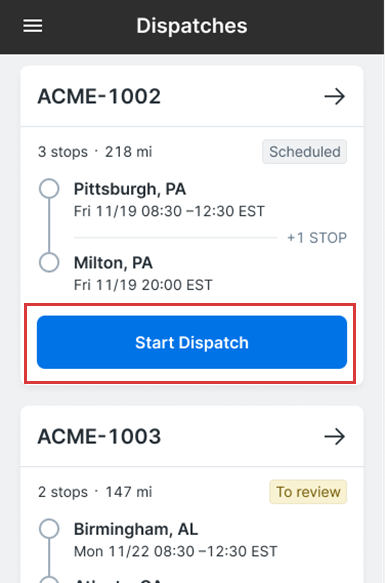Click the Start Dispatch button
Image resolution: width=385 pixels, height=583 pixels.
tap(192, 342)
